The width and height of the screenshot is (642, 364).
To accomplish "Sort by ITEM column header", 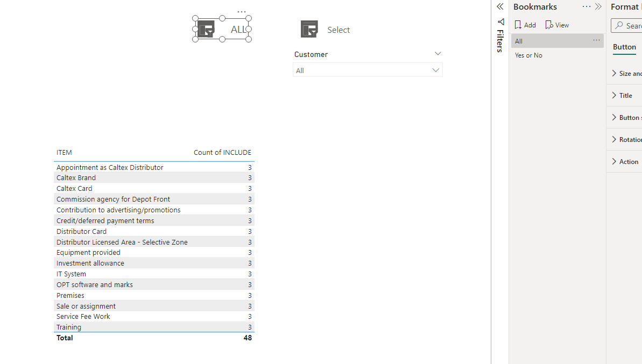I will coord(64,153).
